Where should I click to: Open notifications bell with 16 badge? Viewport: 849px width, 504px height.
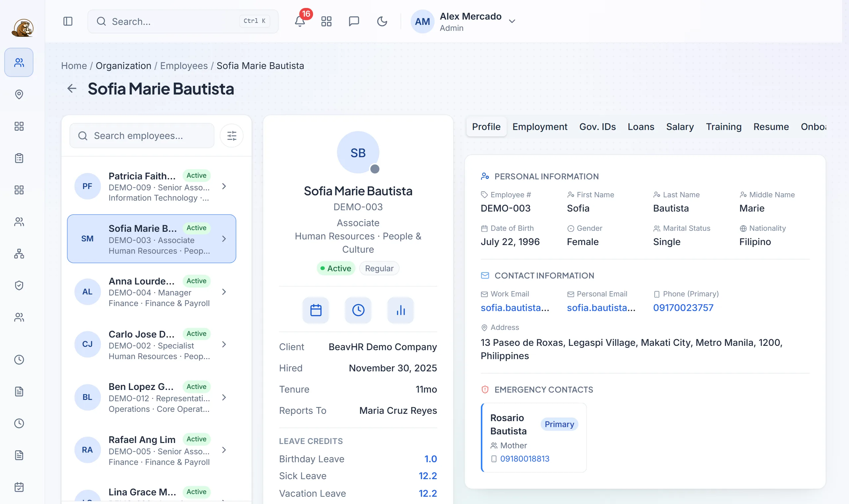pyautogui.click(x=300, y=22)
